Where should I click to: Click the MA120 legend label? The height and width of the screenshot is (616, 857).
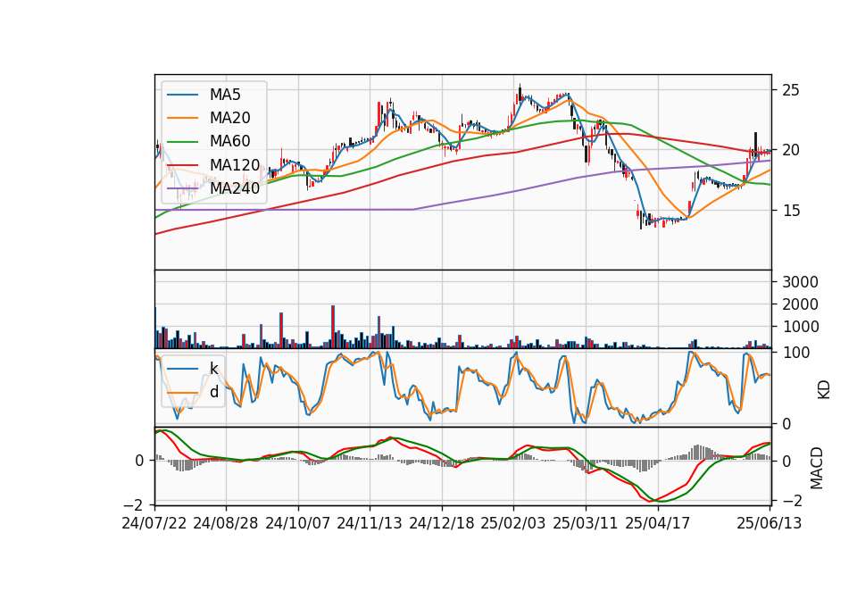pos(235,164)
